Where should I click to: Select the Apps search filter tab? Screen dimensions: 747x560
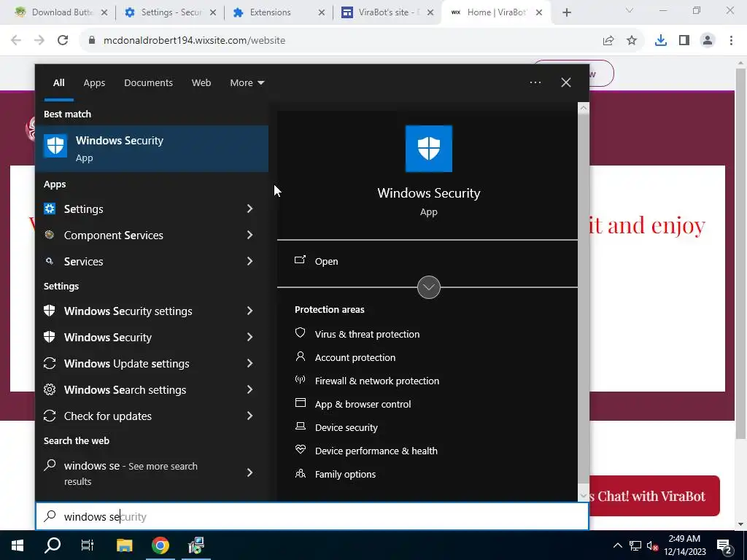click(94, 83)
